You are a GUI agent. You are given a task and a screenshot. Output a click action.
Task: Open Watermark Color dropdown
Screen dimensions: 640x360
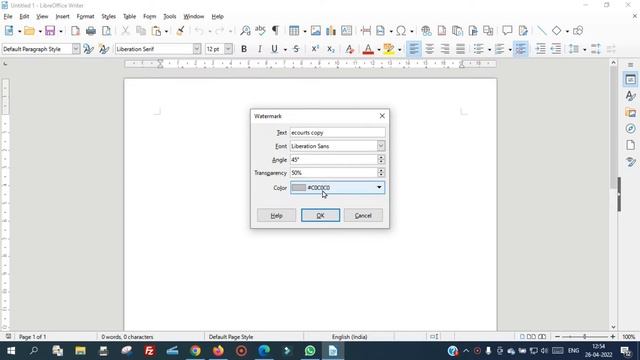pyautogui.click(x=379, y=187)
